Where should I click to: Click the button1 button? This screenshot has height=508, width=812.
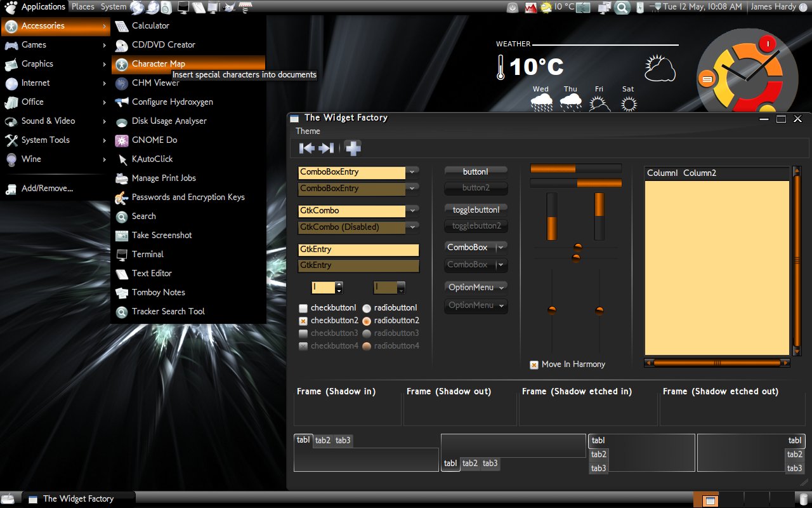476,171
